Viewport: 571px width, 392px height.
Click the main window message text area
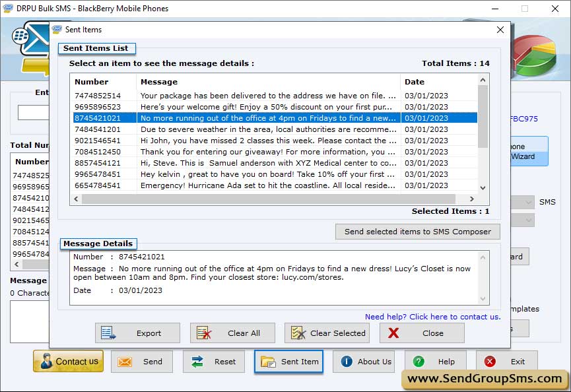point(30,321)
